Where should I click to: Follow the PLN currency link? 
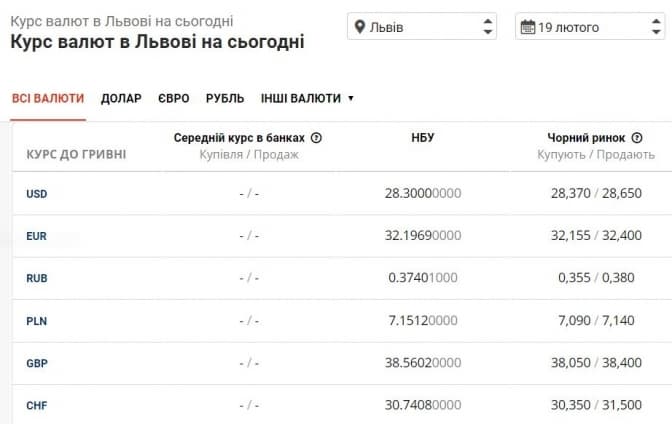[x=37, y=321]
